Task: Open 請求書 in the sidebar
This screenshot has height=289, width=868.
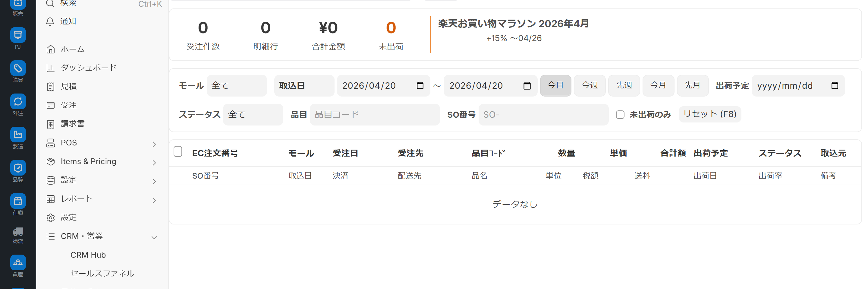Action: tap(72, 124)
